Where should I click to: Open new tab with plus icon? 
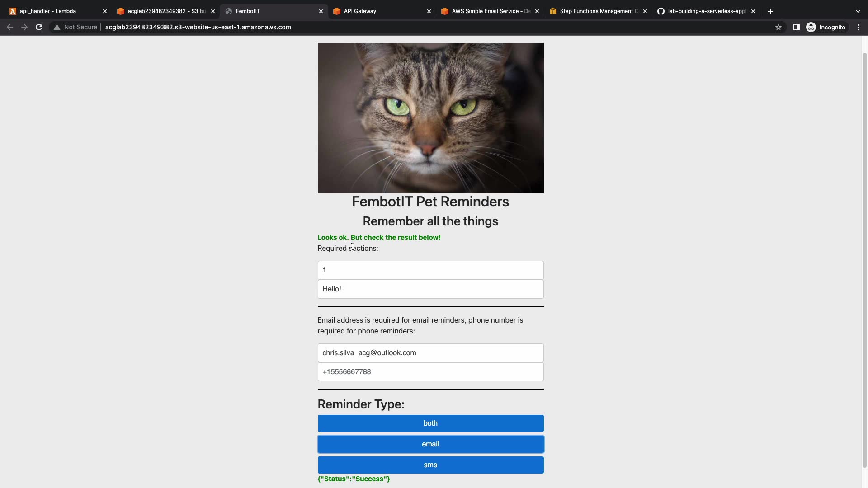770,11
